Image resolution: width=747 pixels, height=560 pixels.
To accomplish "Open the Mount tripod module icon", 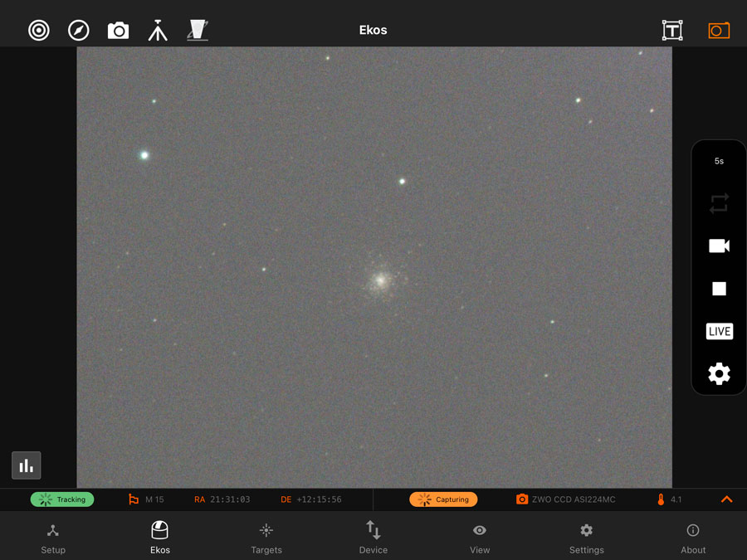I will coord(158,31).
